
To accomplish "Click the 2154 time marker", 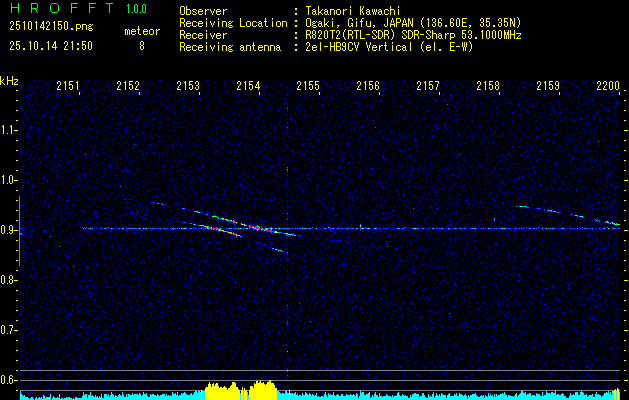I will [248, 86].
